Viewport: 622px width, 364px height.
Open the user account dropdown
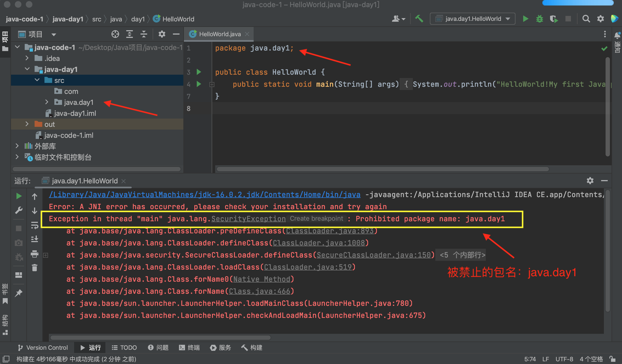399,19
